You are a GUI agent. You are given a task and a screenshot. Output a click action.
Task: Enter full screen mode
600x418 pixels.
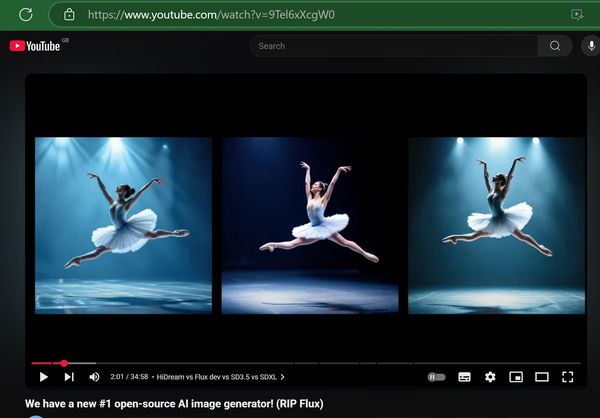(x=567, y=377)
